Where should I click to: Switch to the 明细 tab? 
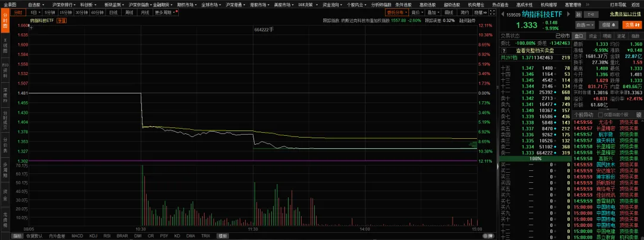click(x=607, y=36)
